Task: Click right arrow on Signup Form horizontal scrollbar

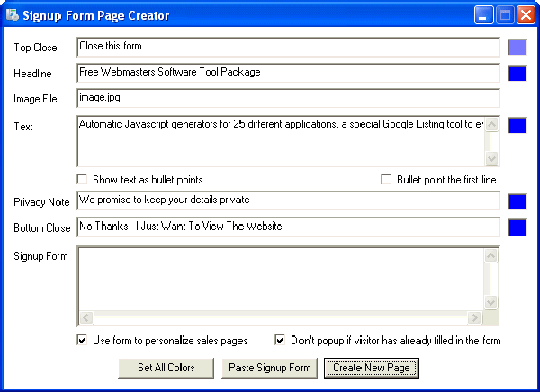Action: (x=475, y=318)
